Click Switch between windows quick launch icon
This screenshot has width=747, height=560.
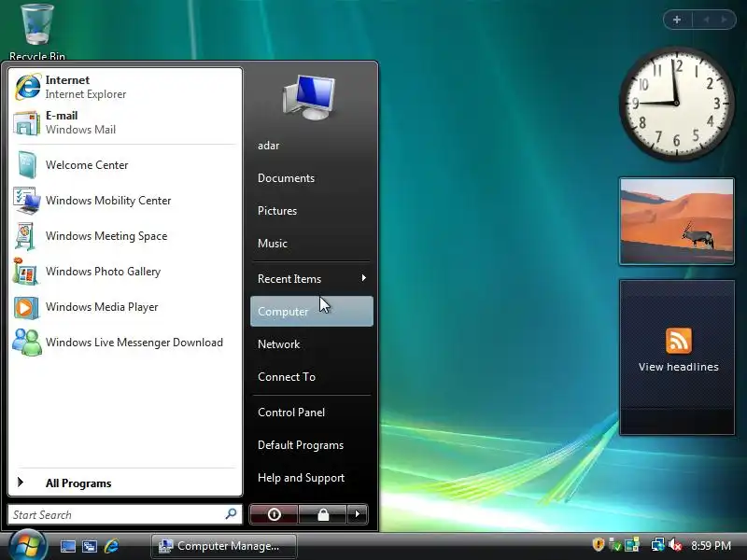coord(90,546)
